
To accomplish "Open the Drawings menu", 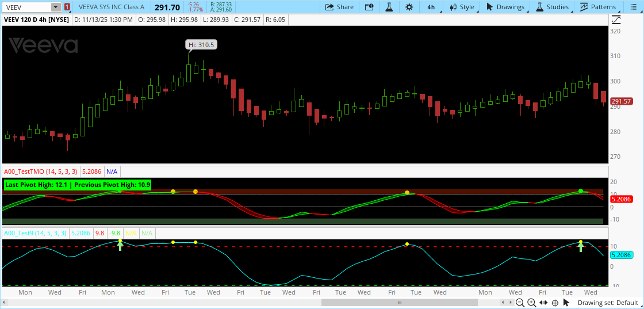I will pyautogui.click(x=505, y=7).
